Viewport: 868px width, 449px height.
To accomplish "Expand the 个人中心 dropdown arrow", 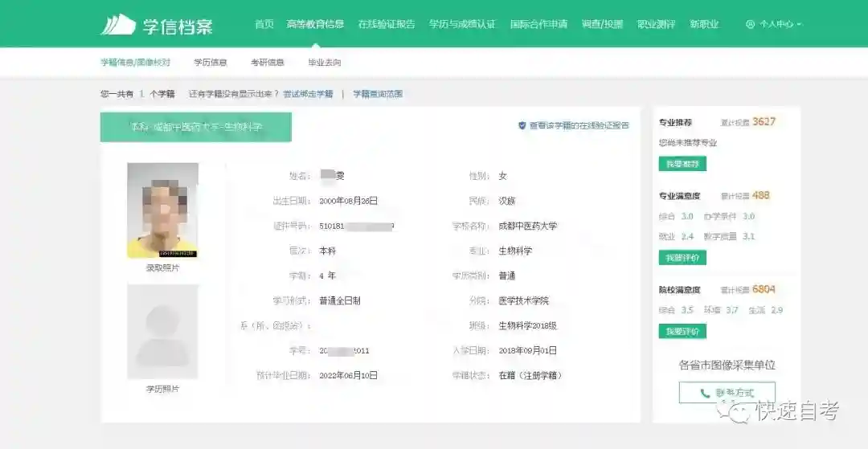I will click(800, 24).
